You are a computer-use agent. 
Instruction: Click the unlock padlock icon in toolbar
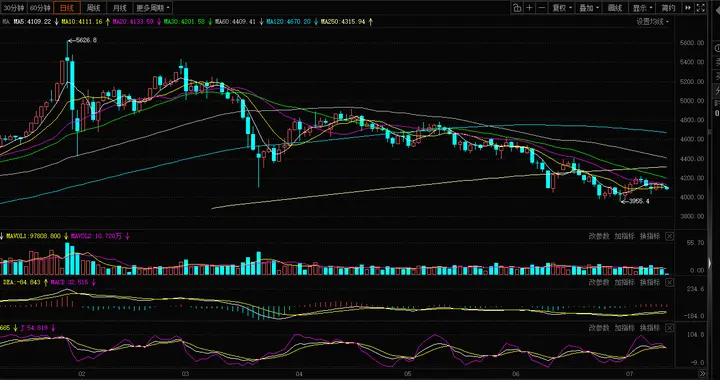(x=517, y=8)
